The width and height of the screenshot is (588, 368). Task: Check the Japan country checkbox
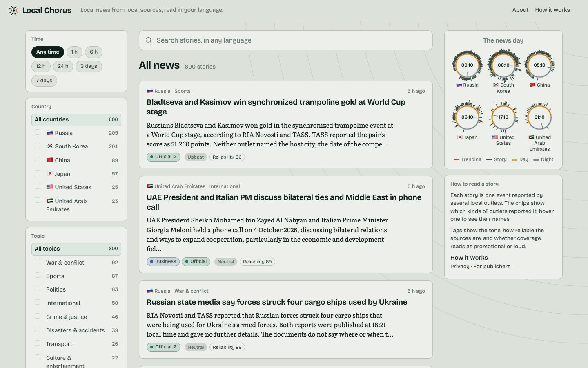[38, 173]
